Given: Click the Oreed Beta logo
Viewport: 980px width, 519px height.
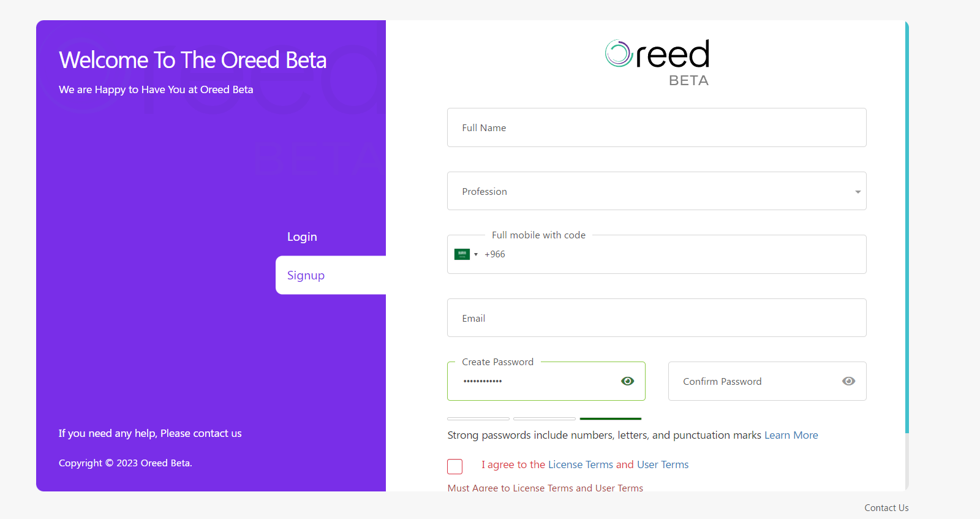Looking at the screenshot, I should click(x=657, y=63).
